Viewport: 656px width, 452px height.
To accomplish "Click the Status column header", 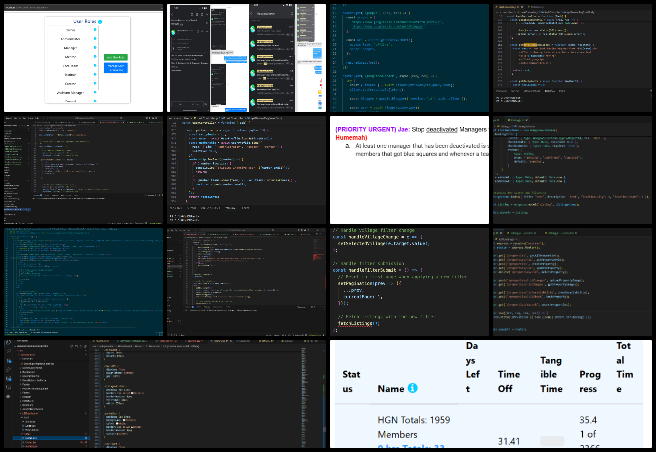I will pyautogui.click(x=351, y=381).
